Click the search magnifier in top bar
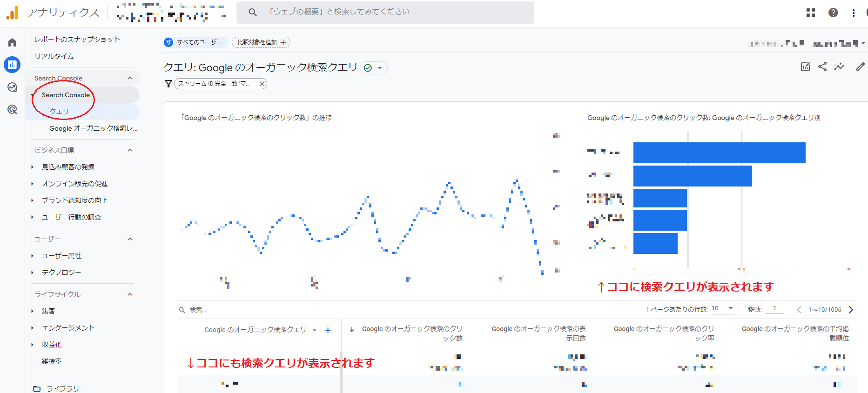 pyautogui.click(x=253, y=12)
